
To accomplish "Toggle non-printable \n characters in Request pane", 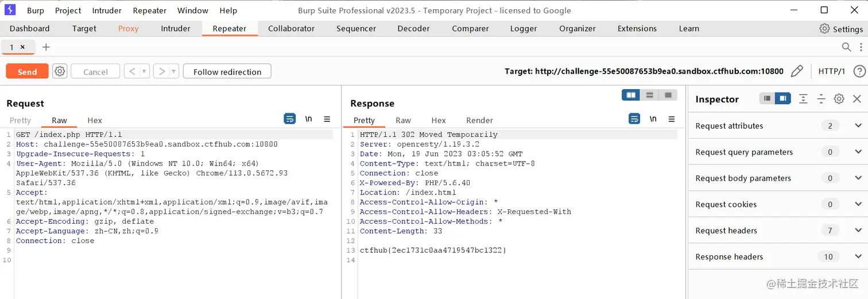I will click(308, 119).
